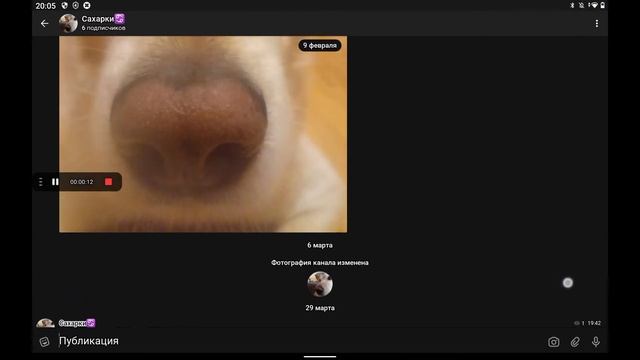View the changed channel photo thumbnail
The width and height of the screenshot is (640, 360).
pyautogui.click(x=320, y=284)
